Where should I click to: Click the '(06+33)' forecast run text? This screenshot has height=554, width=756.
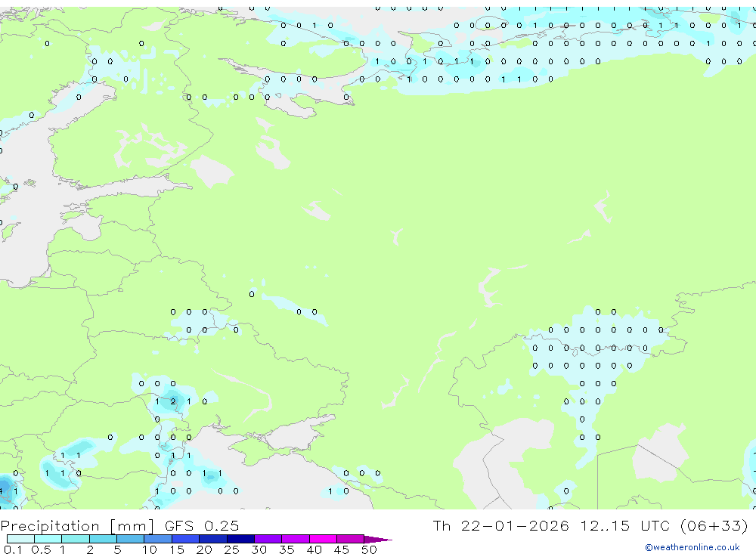(714, 525)
